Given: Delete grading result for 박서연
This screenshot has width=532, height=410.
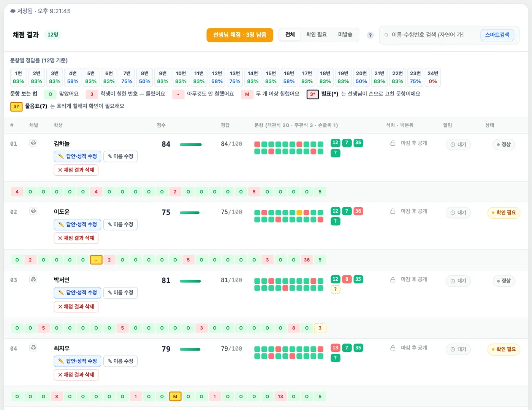Looking at the screenshot, I should tap(76, 307).
